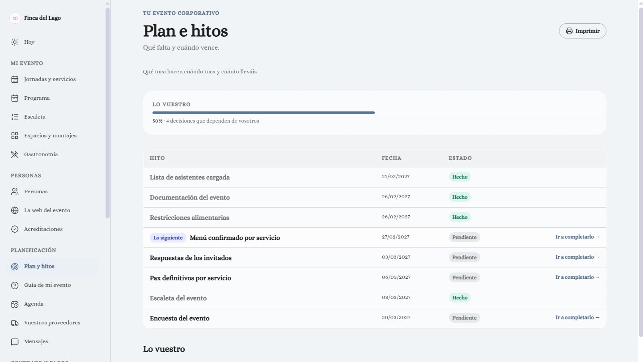Click the truck icon for Vuestros proveedores
Screen dimensions: 644x362
pyautogui.click(x=15, y=323)
